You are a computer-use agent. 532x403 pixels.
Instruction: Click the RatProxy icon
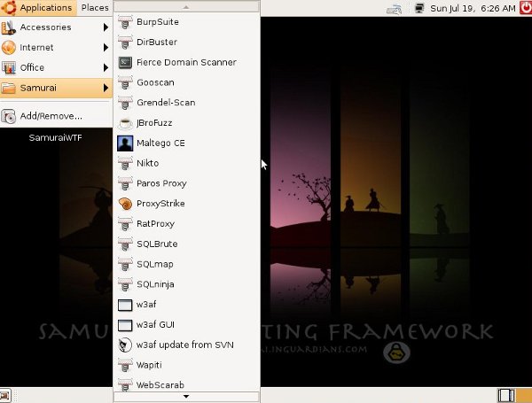tap(125, 224)
